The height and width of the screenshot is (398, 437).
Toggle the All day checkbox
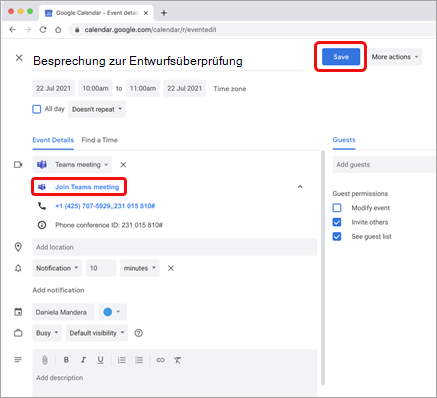pos(37,109)
